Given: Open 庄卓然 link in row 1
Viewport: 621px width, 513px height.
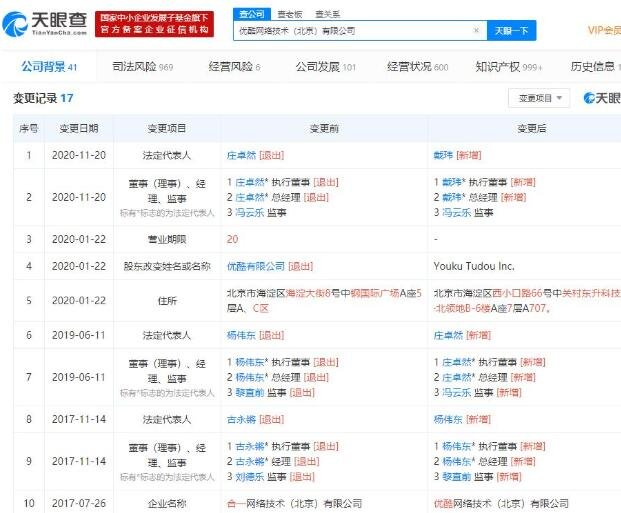Looking at the screenshot, I should (241, 155).
